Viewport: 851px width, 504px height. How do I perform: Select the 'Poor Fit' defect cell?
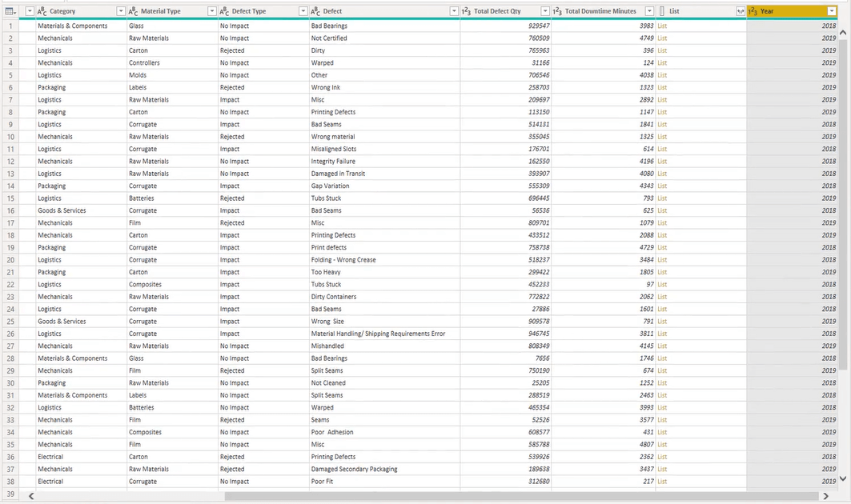coord(385,482)
